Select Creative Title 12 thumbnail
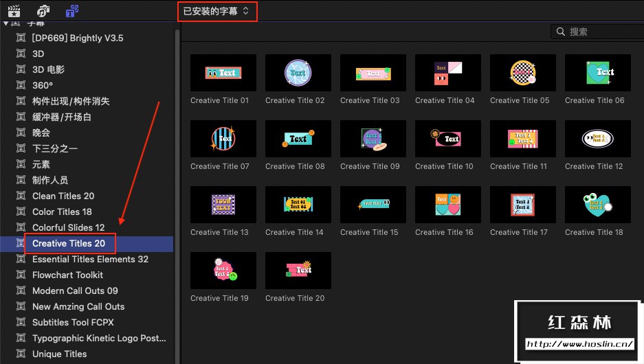 click(x=598, y=139)
